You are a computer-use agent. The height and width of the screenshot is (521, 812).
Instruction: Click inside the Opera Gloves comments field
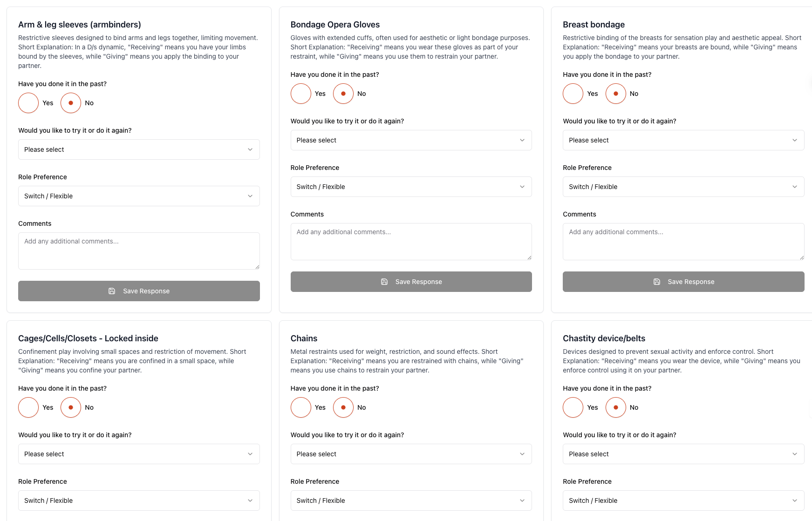pyautogui.click(x=411, y=241)
